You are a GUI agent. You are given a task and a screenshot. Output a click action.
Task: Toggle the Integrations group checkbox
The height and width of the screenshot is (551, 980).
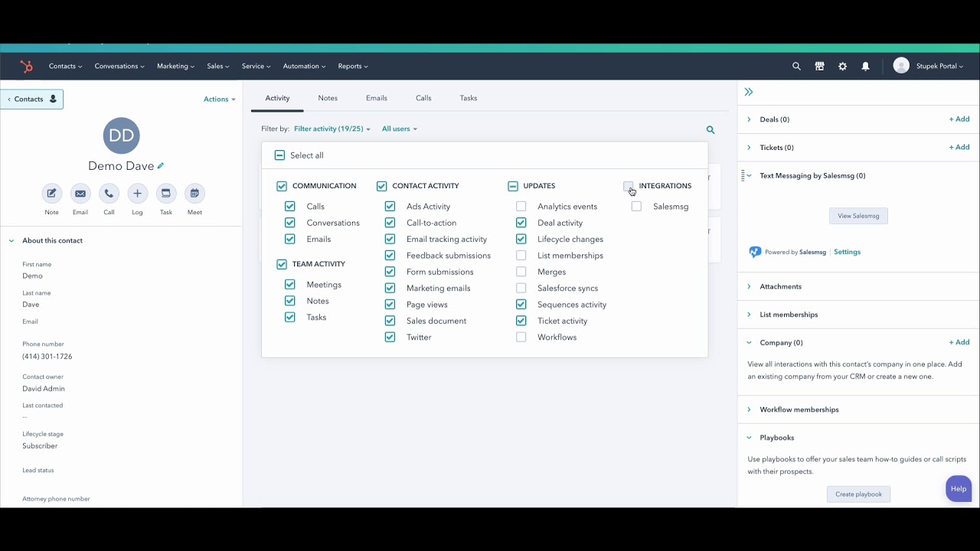tap(629, 186)
